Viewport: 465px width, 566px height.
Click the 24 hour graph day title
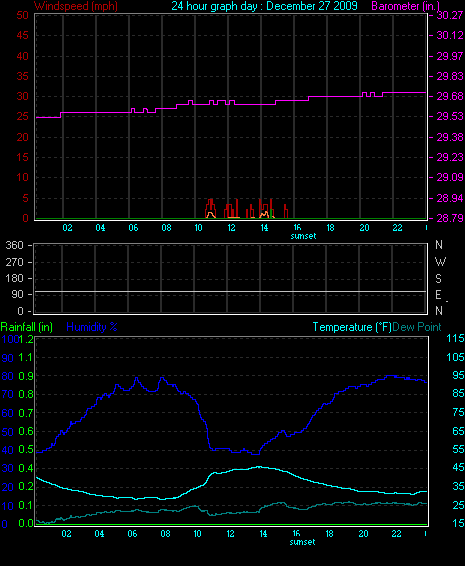(264, 6)
